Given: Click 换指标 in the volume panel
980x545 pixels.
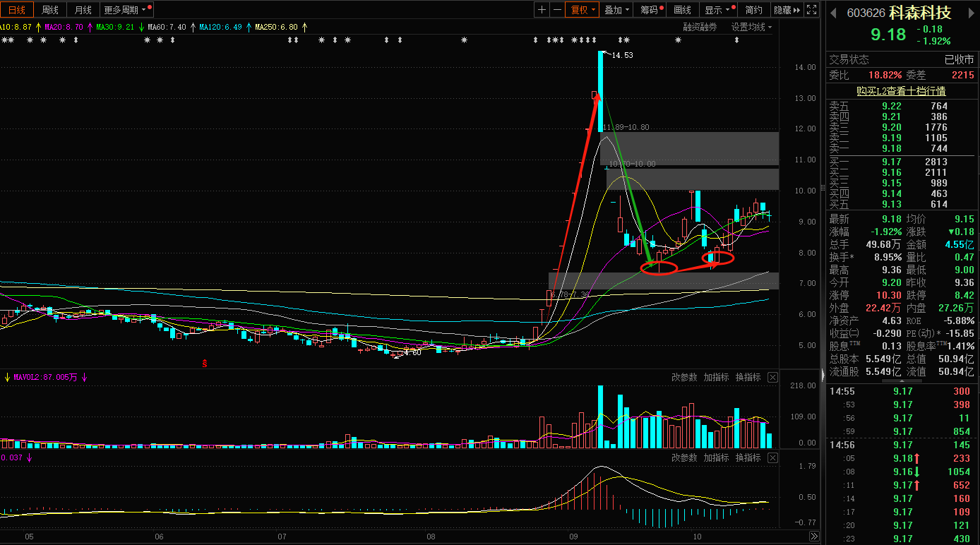Looking at the screenshot, I should (748, 378).
